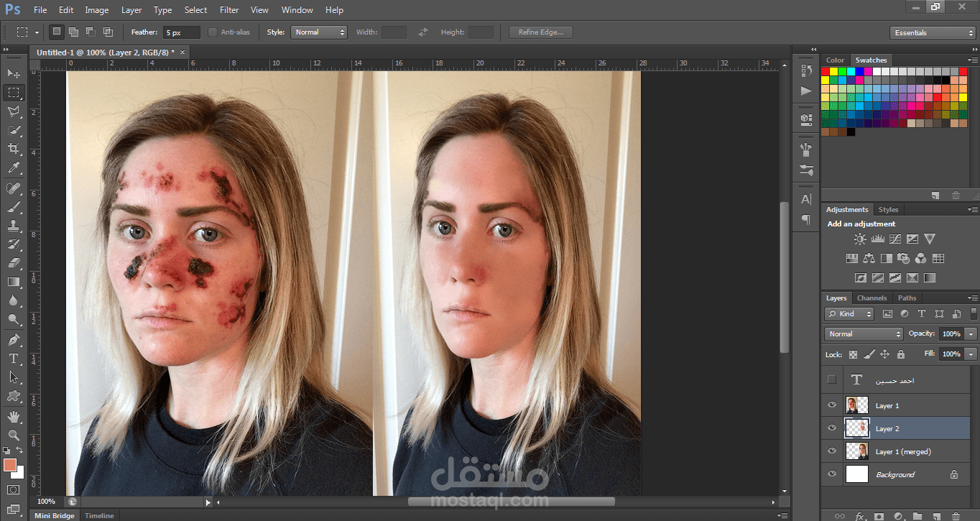
Task: Switch to the Styles tab
Action: (888, 209)
